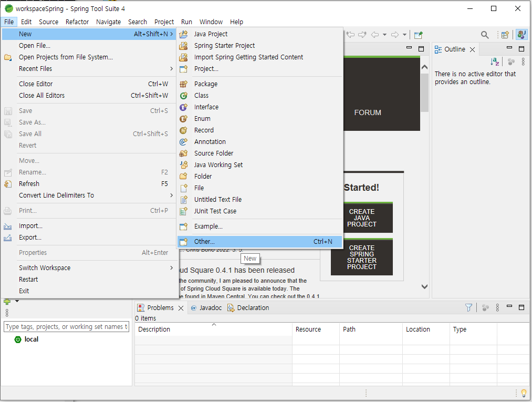
Task: Open Outline view three-dots menu
Action: (x=523, y=62)
